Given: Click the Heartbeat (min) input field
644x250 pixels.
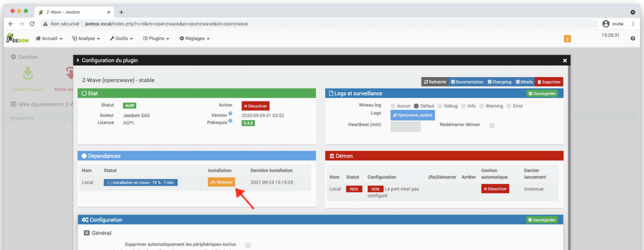Looking at the screenshot, I should [x=405, y=127].
